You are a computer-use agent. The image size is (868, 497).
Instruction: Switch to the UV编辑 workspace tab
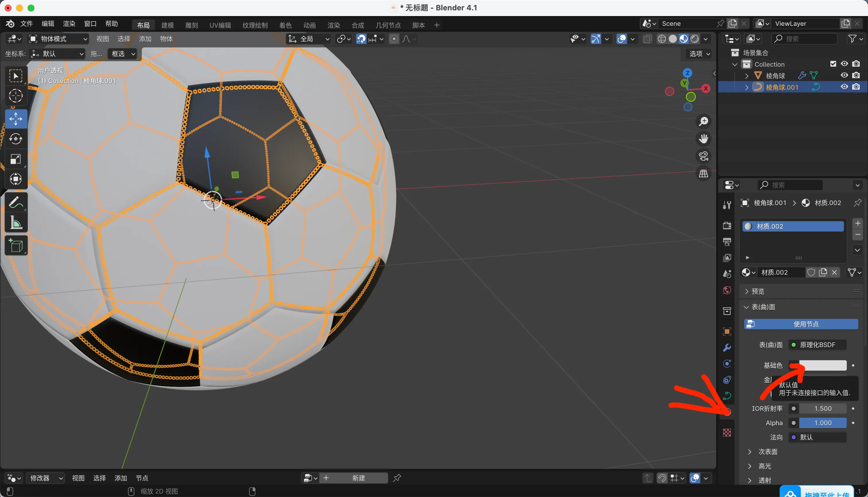(x=220, y=25)
